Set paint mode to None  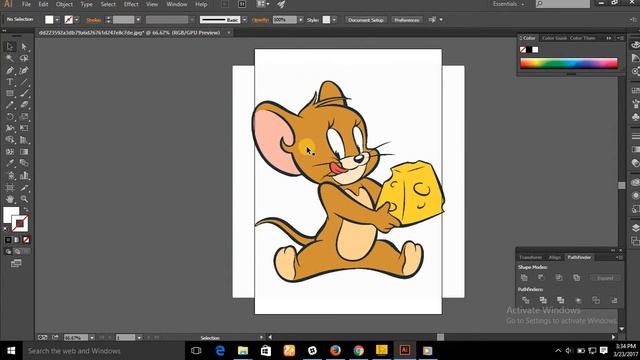pyautogui.click(x=26, y=240)
